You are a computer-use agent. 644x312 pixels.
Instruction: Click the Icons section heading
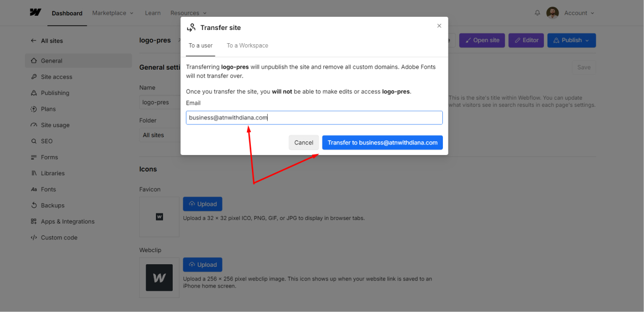point(148,169)
